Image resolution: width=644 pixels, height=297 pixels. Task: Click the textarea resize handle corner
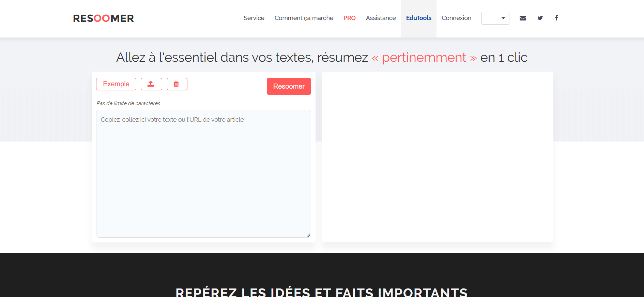point(308,235)
